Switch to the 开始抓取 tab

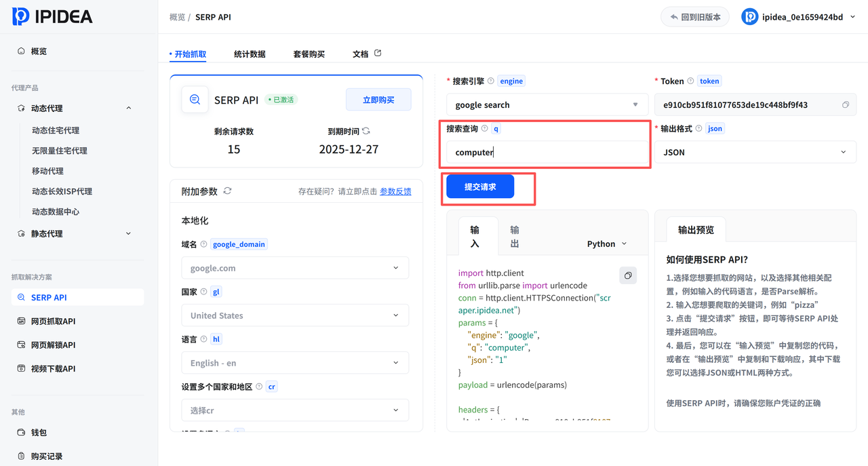[189, 54]
